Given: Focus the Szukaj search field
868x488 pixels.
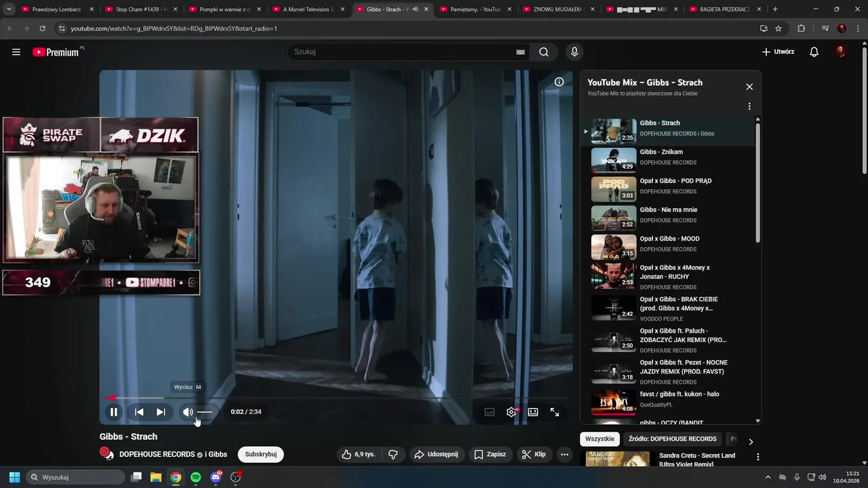Looking at the screenshot, I should coord(403,52).
